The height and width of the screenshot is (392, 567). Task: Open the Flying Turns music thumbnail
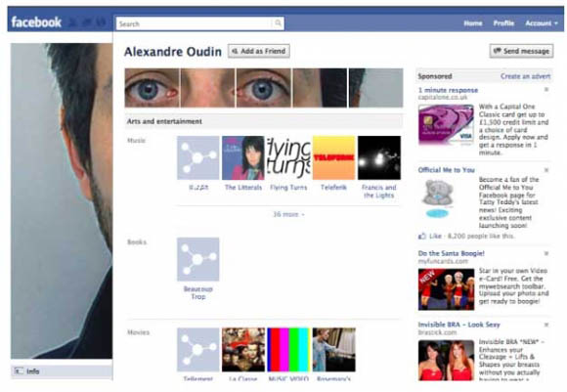pos(288,157)
